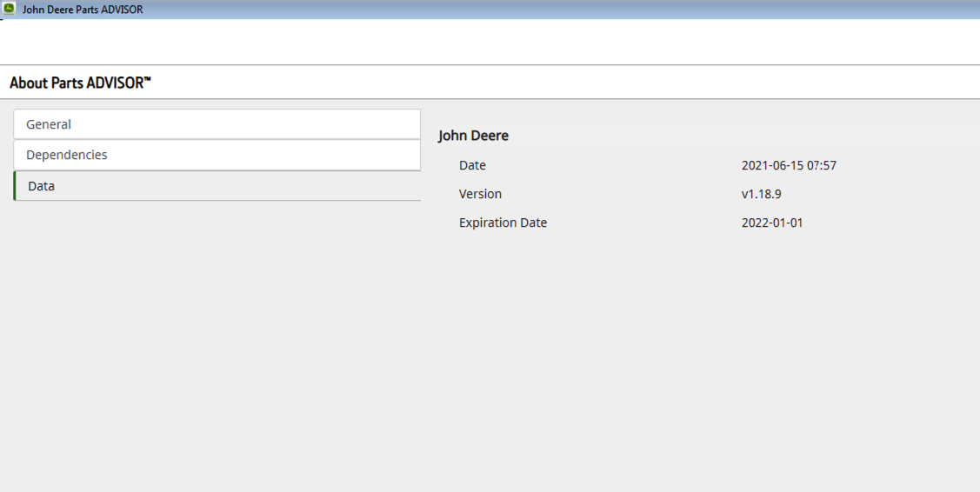Click the green marker on Data tab
980x492 pixels.
[15, 186]
